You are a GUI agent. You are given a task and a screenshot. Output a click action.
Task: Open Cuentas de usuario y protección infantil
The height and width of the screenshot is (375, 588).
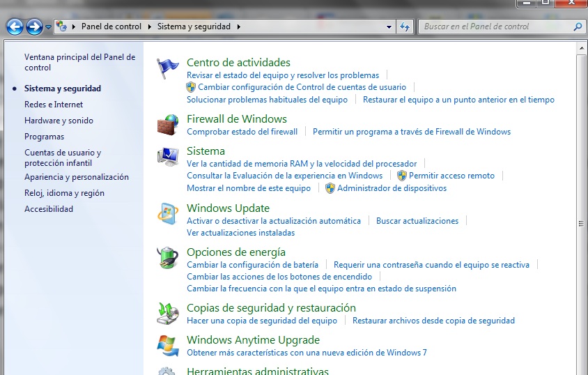pyautogui.click(x=63, y=158)
